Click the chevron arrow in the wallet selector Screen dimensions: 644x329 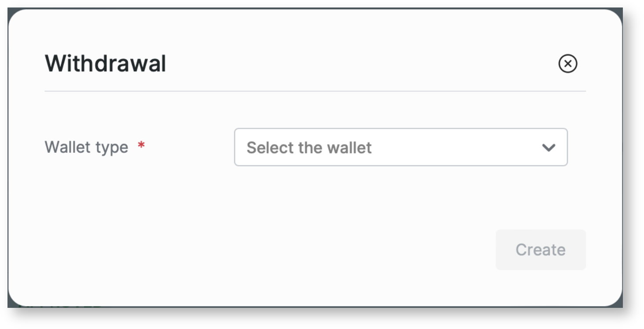coord(548,148)
